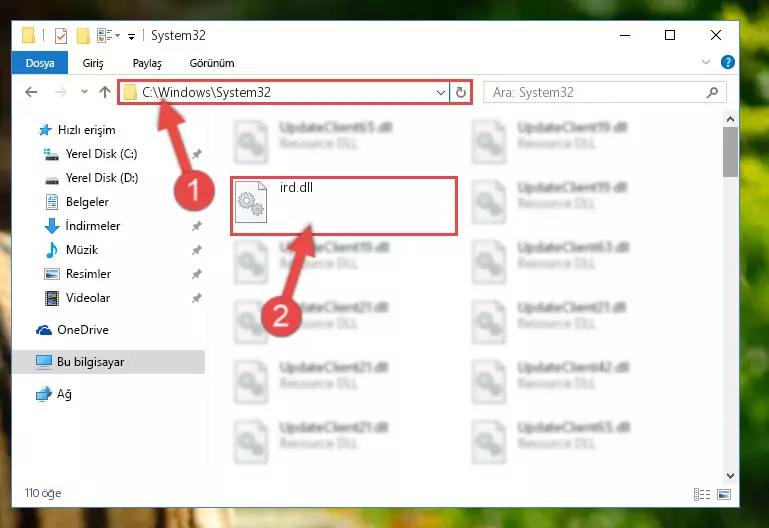769x528 pixels.
Task: Click the scrollbar up arrow
Action: tap(730, 119)
